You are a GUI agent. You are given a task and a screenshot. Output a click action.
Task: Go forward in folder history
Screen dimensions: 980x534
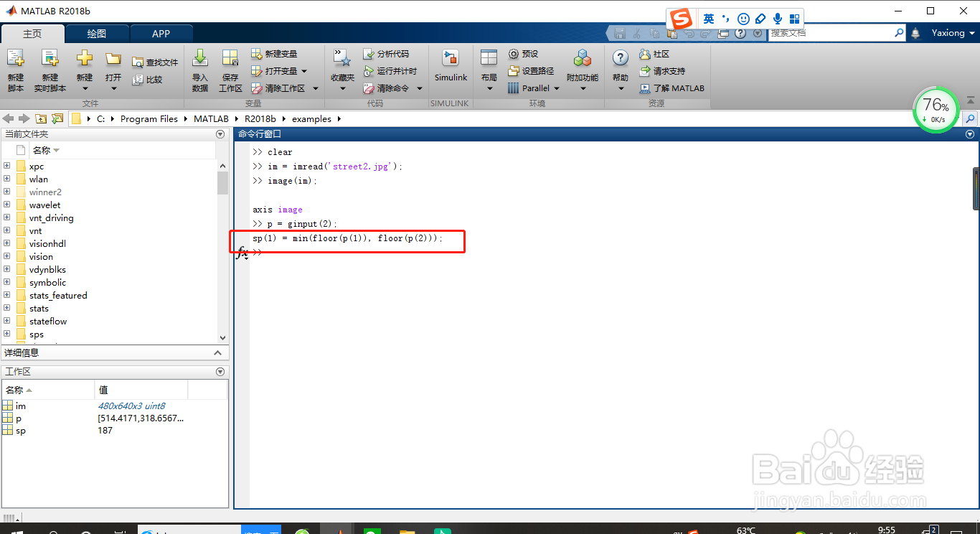tap(24, 118)
